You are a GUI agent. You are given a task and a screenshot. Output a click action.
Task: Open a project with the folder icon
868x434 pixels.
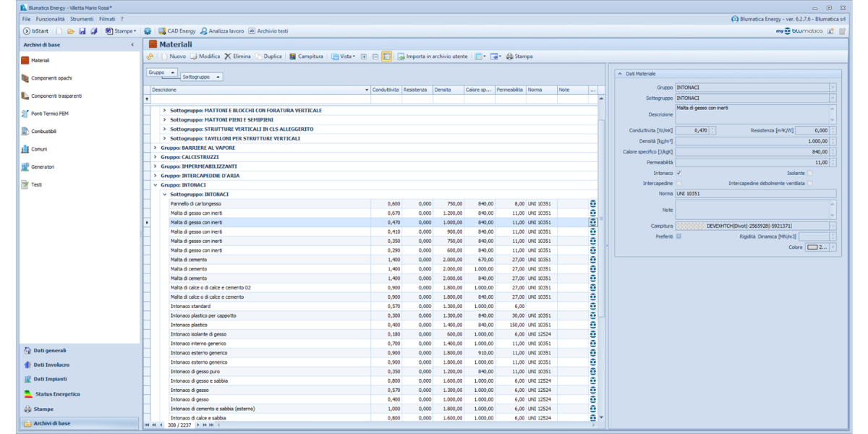click(71, 31)
